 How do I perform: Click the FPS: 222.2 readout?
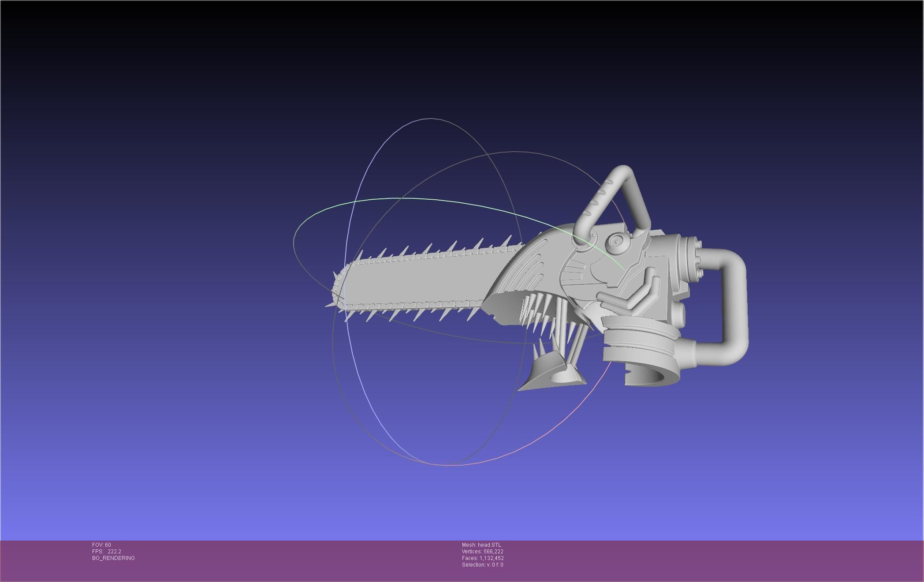tap(107, 552)
